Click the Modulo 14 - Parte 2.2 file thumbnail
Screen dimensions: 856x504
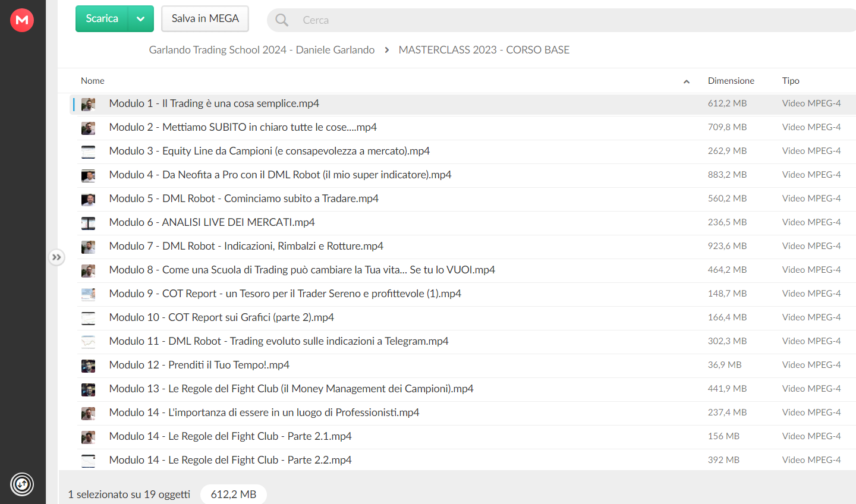pos(88,461)
